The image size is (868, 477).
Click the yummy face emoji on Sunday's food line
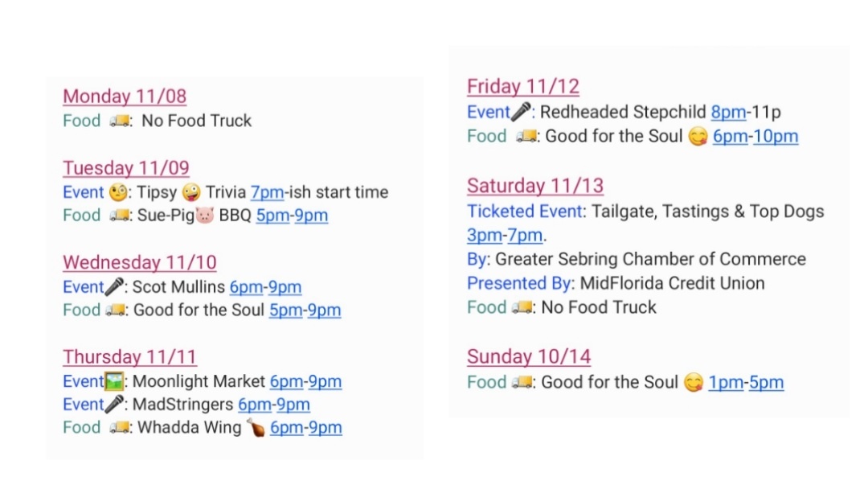(693, 382)
